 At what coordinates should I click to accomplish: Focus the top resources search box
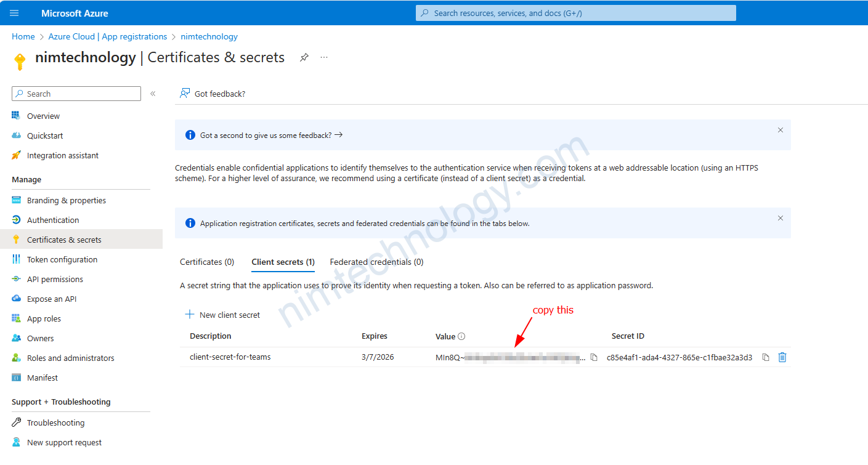click(575, 13)
